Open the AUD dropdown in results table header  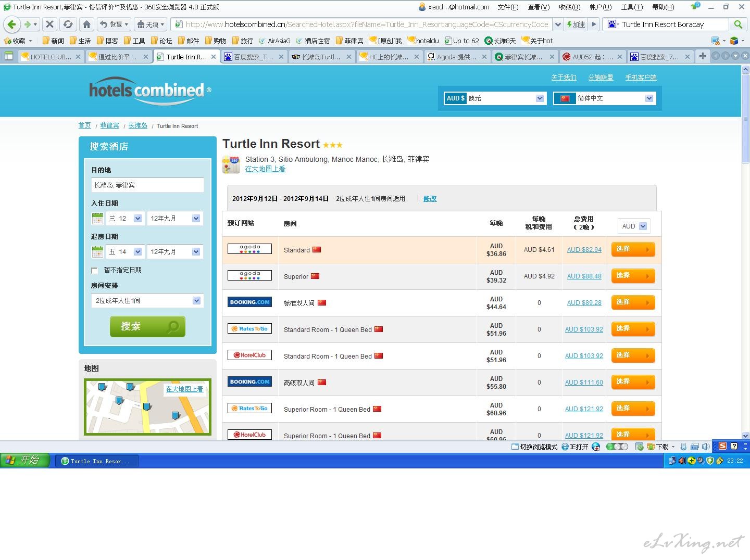pyautogui.click(x=633, y=226)
